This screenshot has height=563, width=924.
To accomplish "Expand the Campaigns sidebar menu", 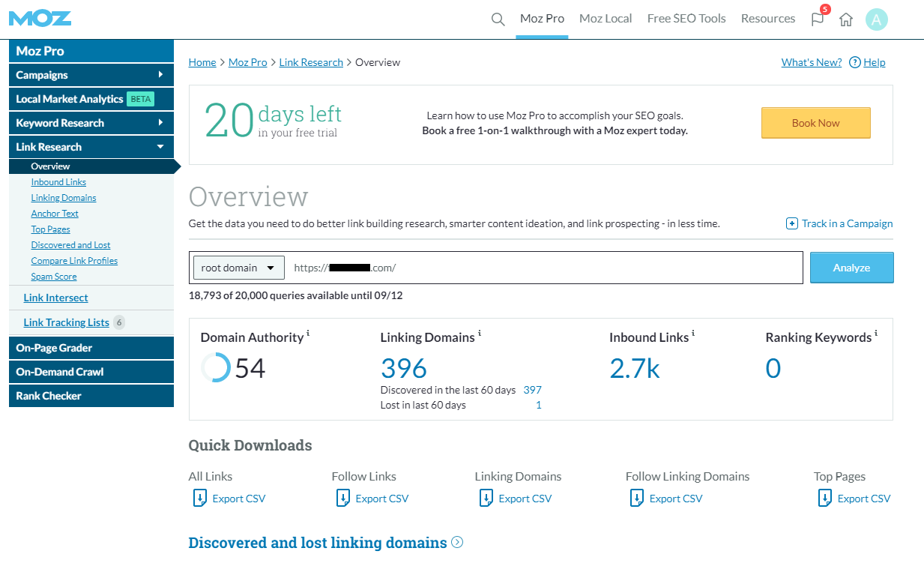I will (91, 75).
